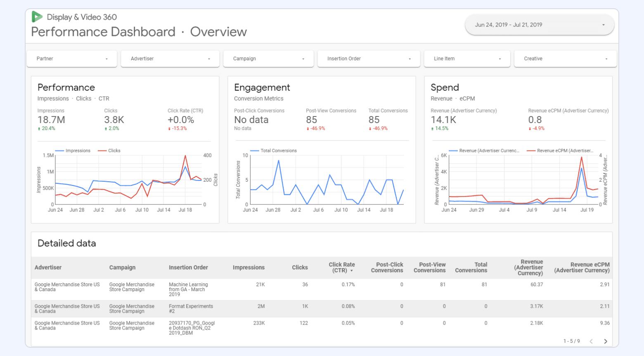Open the date range picker
Image resolution: width=644 pixels, height=356 pixels.
539,24
